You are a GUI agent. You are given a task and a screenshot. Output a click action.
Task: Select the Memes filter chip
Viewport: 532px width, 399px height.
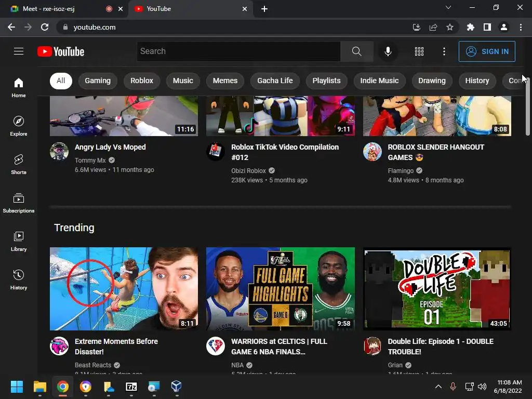point(225,81)
